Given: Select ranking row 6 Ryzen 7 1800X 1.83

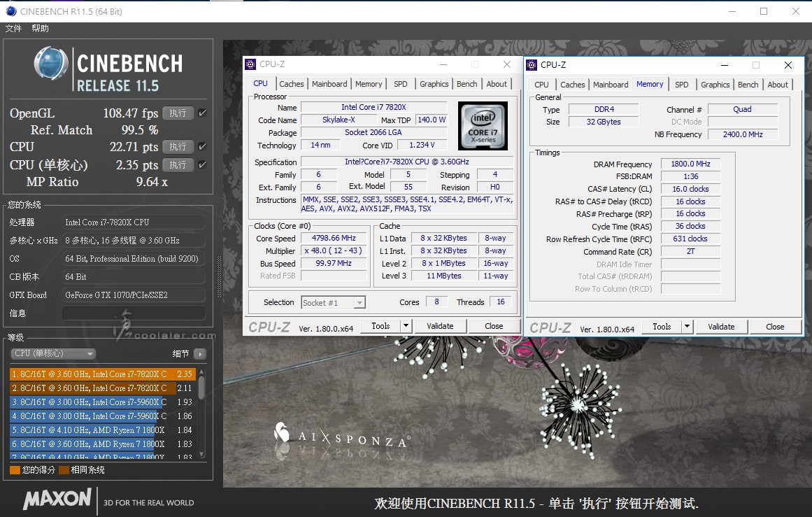Looking at the screenshot, I should click(x=103, y=444).
